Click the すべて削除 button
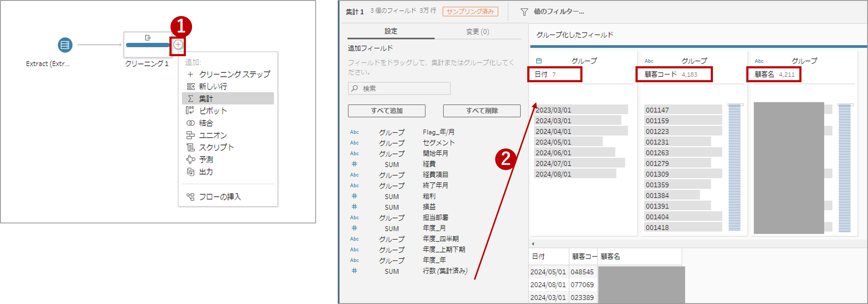This screenshot has height=304, width=868. (481, 111)
